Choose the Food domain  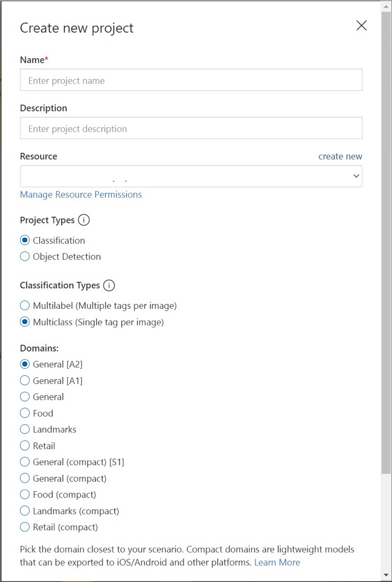click(x=25, y=413)
